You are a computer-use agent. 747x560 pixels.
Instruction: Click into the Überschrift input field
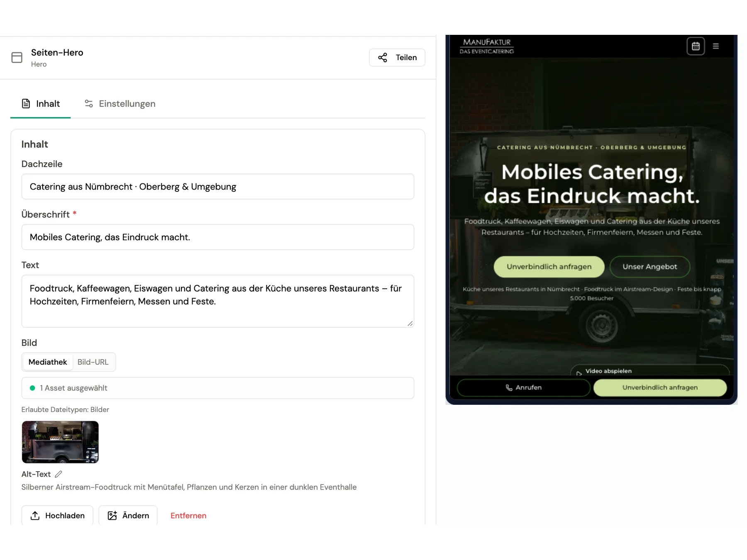point(217,237)
